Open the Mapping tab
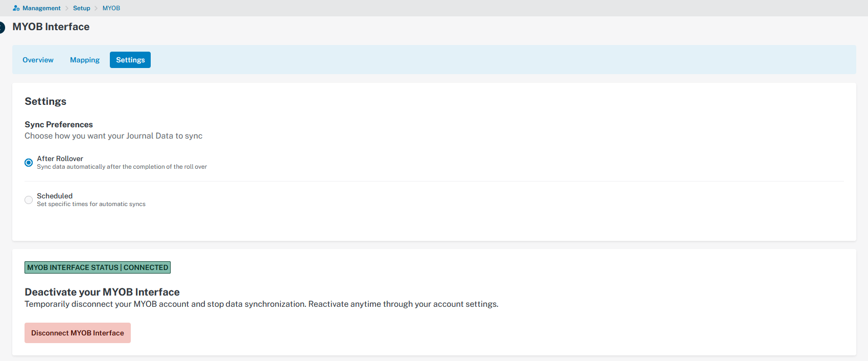 (x=85, y=60)
